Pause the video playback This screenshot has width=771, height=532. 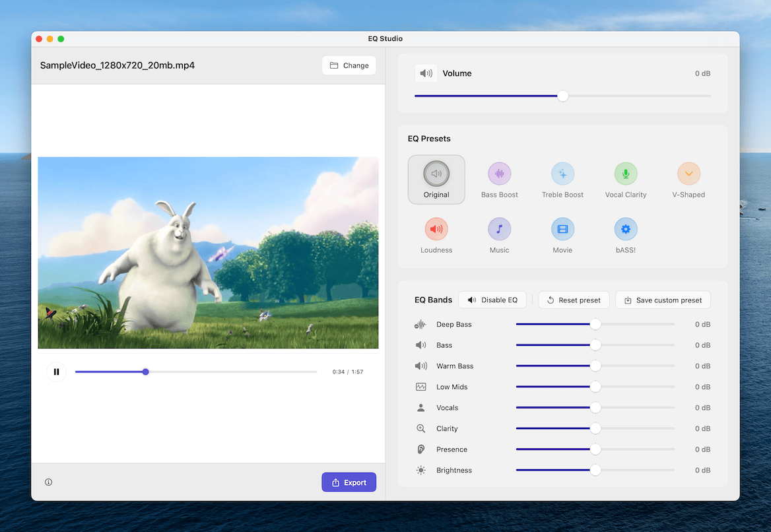(x=57, y=372)
